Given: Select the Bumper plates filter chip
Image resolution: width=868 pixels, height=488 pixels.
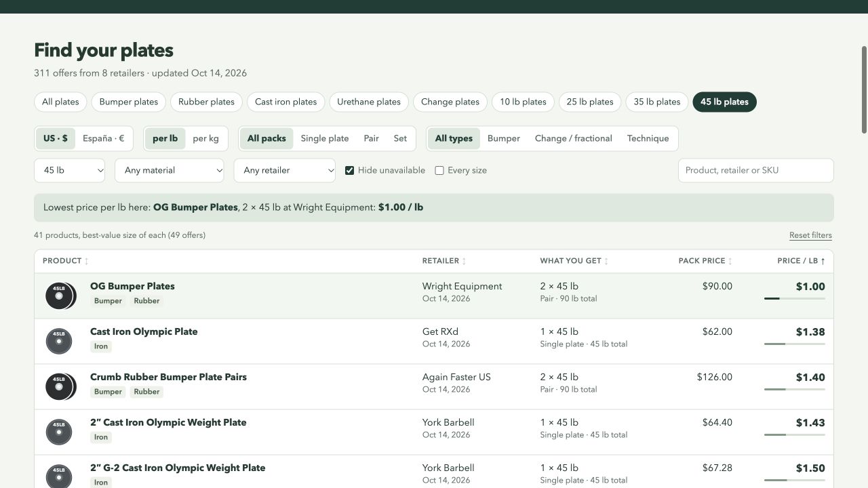Looking at the screenshot, I should (x=129, y=102).
